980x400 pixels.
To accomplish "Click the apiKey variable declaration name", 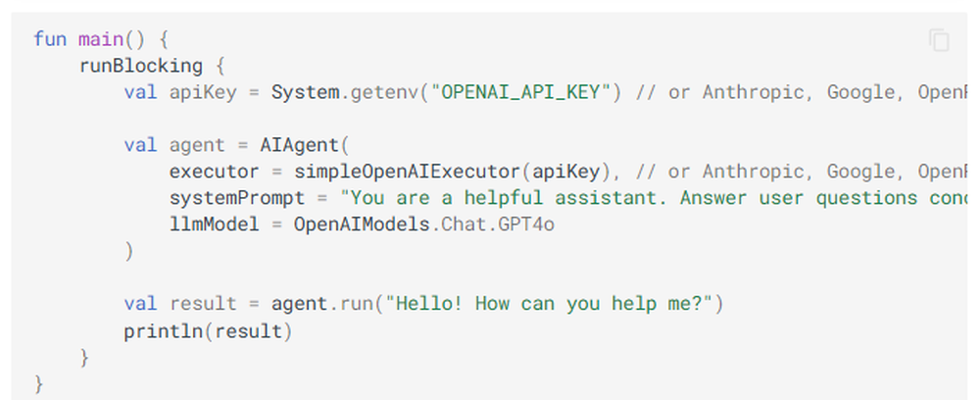I will point(198,92).
